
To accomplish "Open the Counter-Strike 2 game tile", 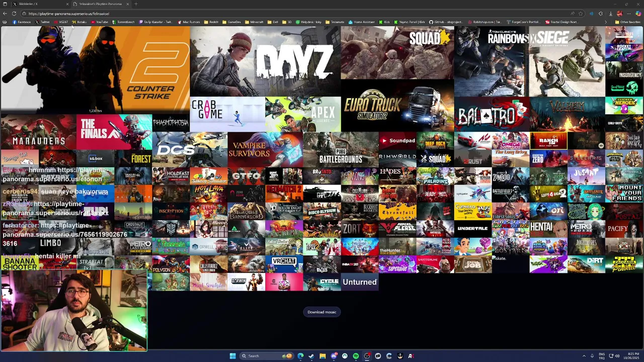I will (95, 70).
